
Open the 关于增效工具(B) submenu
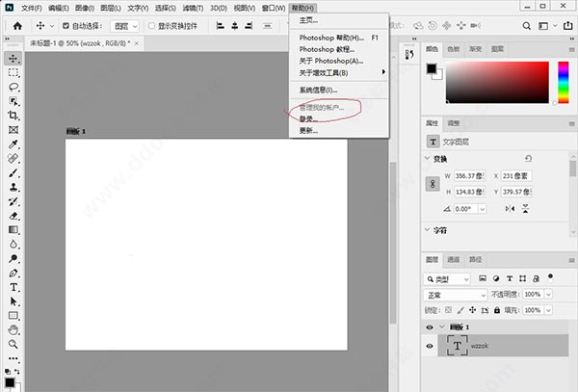point(339,72)
